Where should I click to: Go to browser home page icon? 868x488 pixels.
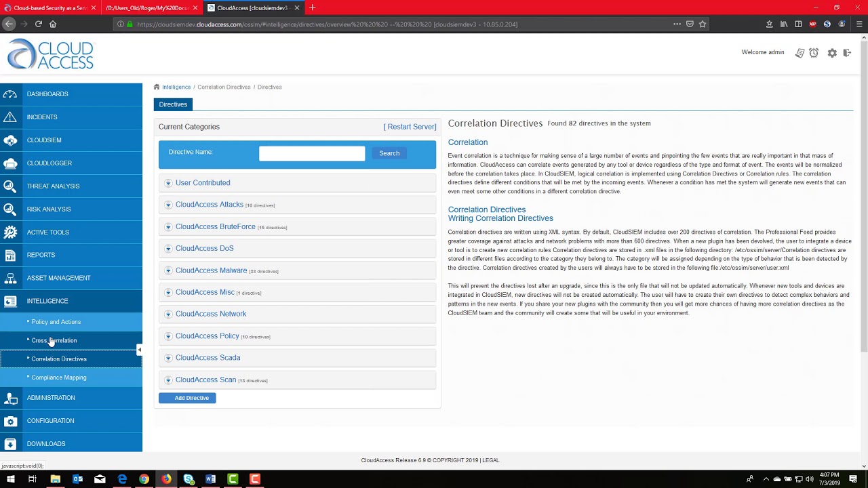point(53,24)
